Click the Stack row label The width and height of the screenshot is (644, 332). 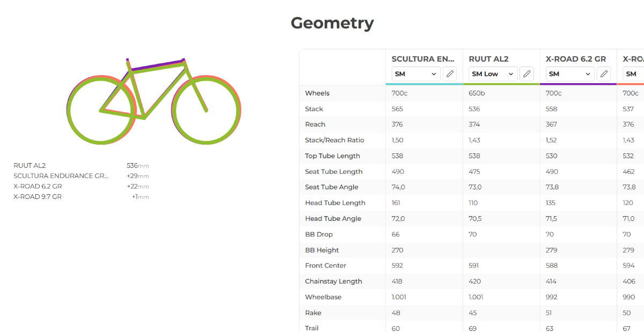pos(314,109)
